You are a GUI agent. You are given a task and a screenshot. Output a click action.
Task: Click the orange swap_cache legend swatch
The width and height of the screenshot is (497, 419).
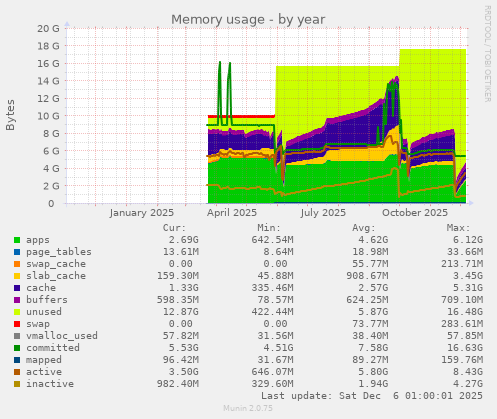[17, 264]
